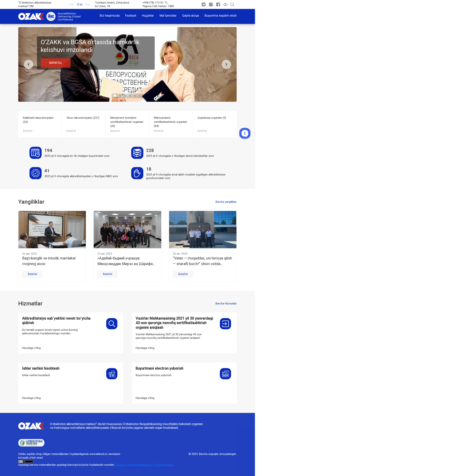This screenshot has height=476, width=455.
Task: Open Buyurtma taqdim etish menu
Action: point(220,15)
